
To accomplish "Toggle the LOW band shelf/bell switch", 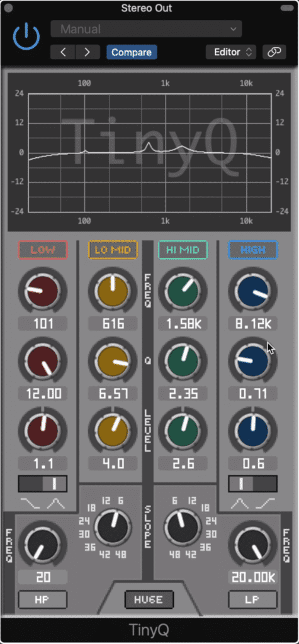I will (x=42, y=484).
